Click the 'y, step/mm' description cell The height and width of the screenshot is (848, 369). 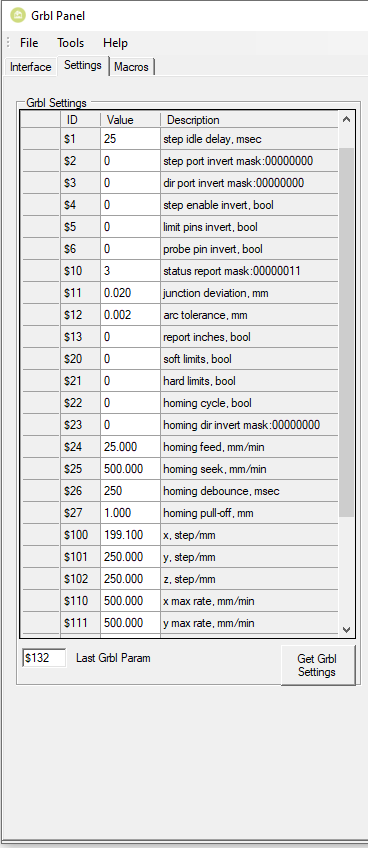[x=249, y=557]
